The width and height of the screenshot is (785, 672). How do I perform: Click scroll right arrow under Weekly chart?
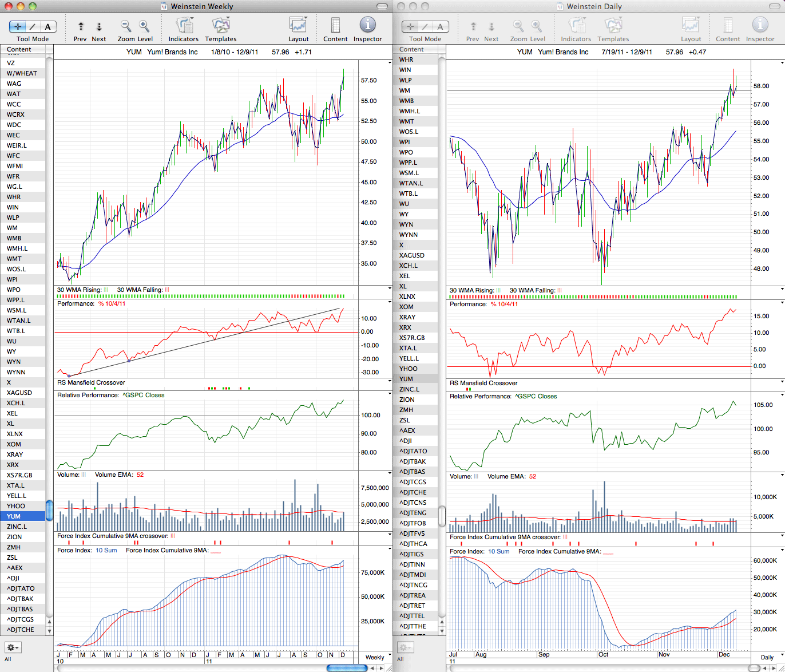coord(382,668)
